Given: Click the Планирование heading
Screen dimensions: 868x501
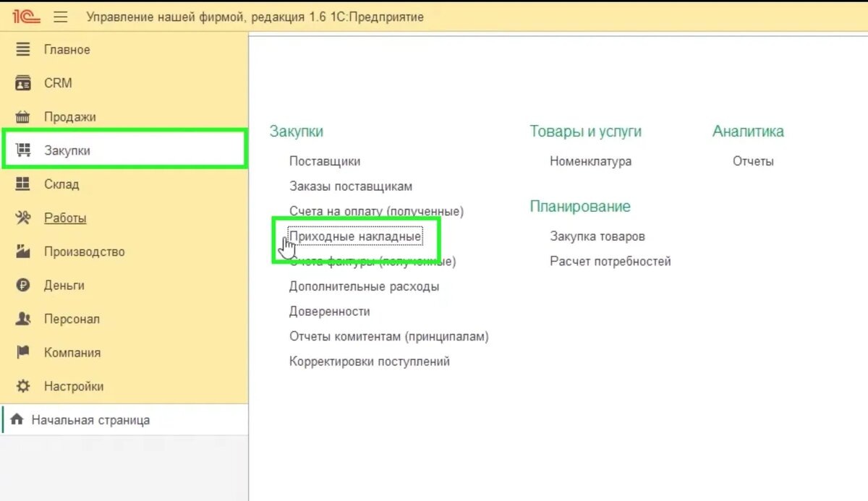Looking at the screenshot, I should click(580, 207).
